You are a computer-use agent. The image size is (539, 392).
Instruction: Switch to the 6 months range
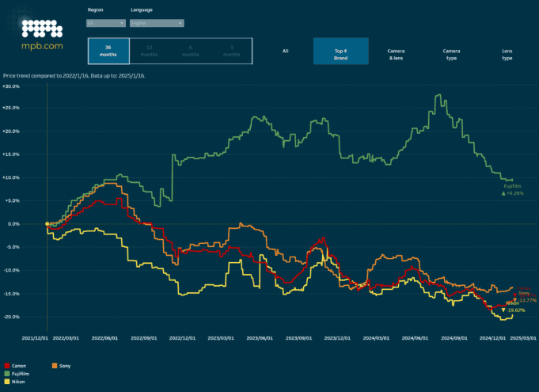[190, 51]
